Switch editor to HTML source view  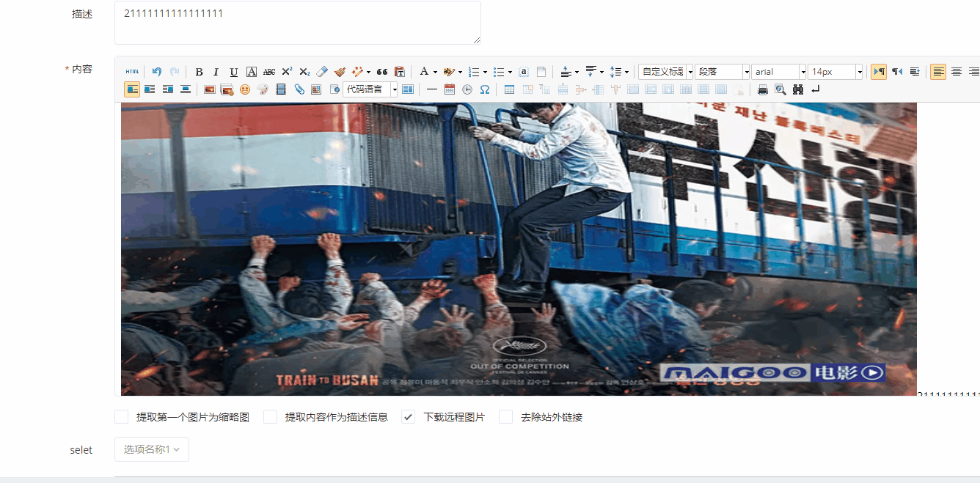pyautogui.click(x=132, y=72)
